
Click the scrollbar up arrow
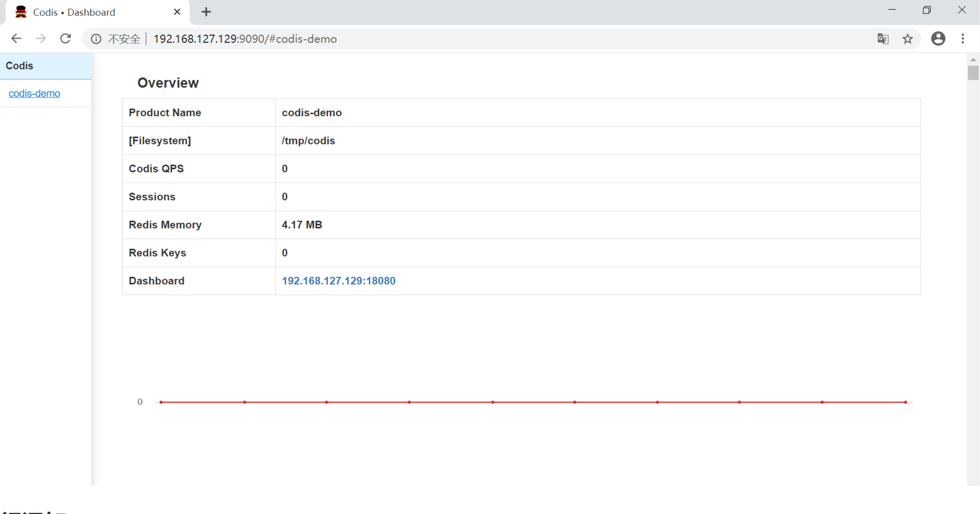point(973,59)
